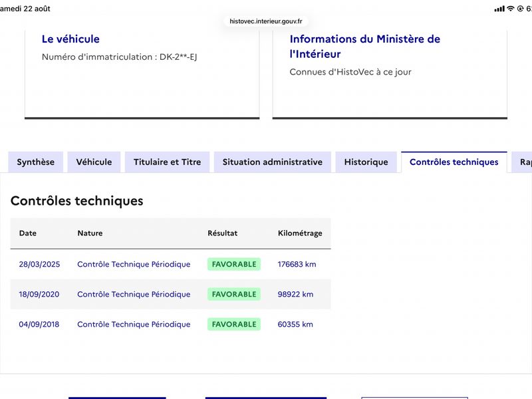This screenshot has width=532, height=399.
Task: Go to the Historique tab
Action: click(366, 162)
